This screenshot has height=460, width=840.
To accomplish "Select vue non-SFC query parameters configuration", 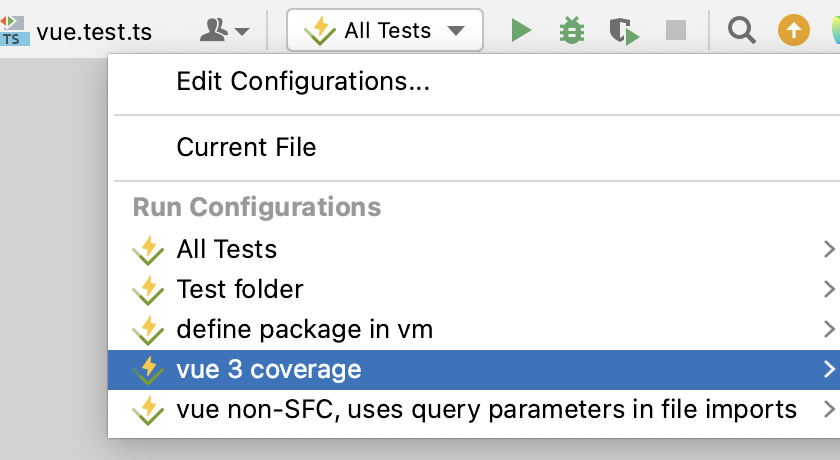I will (486, 409).
